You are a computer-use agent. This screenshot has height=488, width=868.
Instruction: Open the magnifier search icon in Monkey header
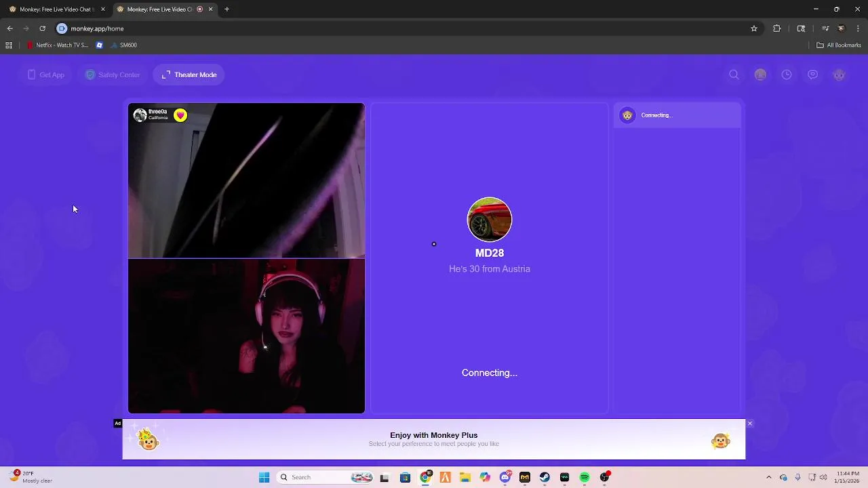click(734, 75)
